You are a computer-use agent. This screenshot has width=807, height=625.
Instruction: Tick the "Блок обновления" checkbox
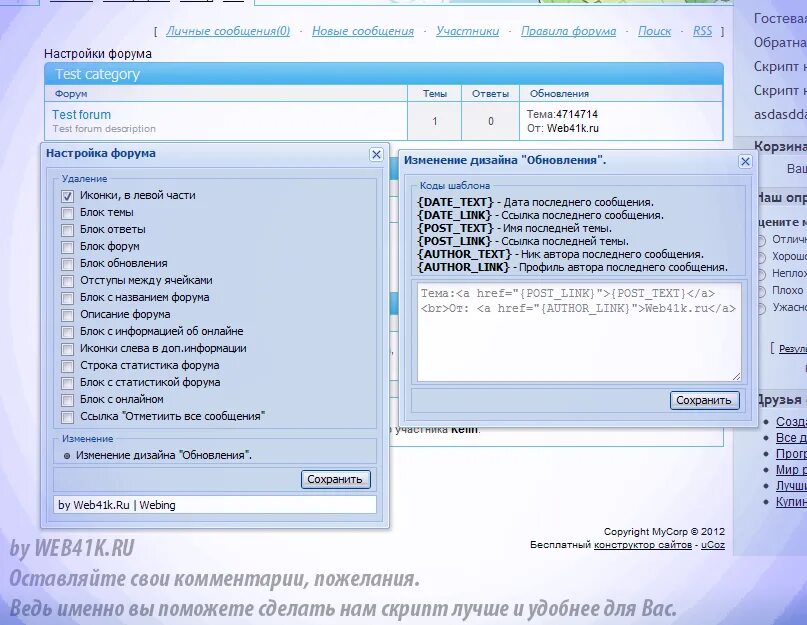tap(67, 264)
